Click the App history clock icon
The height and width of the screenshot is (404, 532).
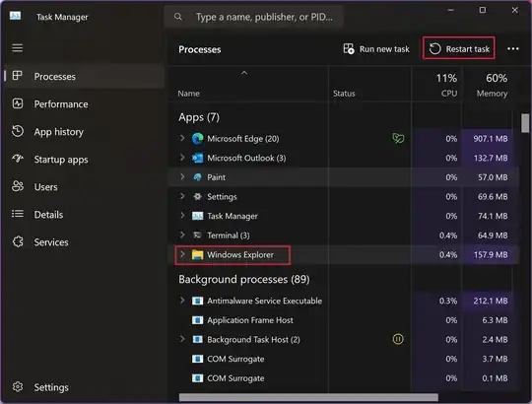[x=18, y=131]
